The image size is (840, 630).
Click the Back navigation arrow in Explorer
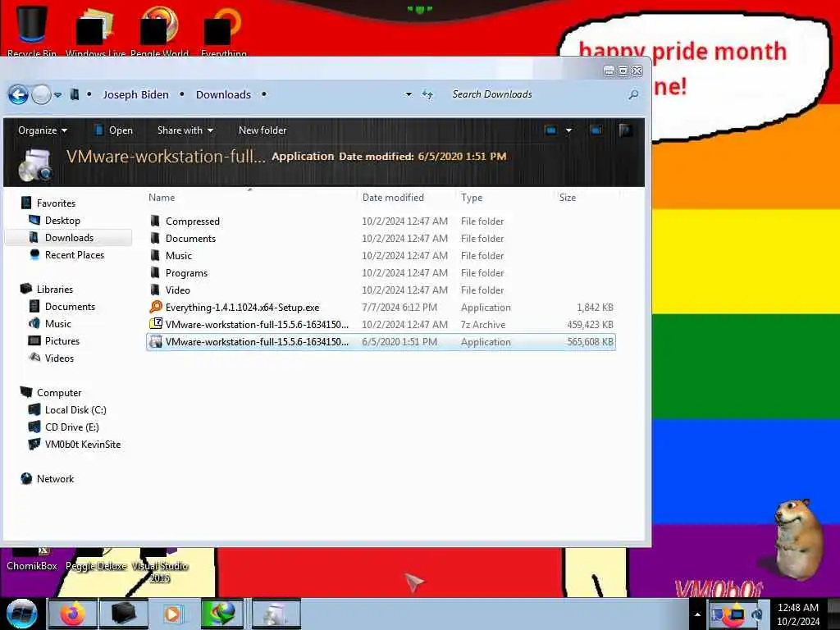[x=18, y=95]
